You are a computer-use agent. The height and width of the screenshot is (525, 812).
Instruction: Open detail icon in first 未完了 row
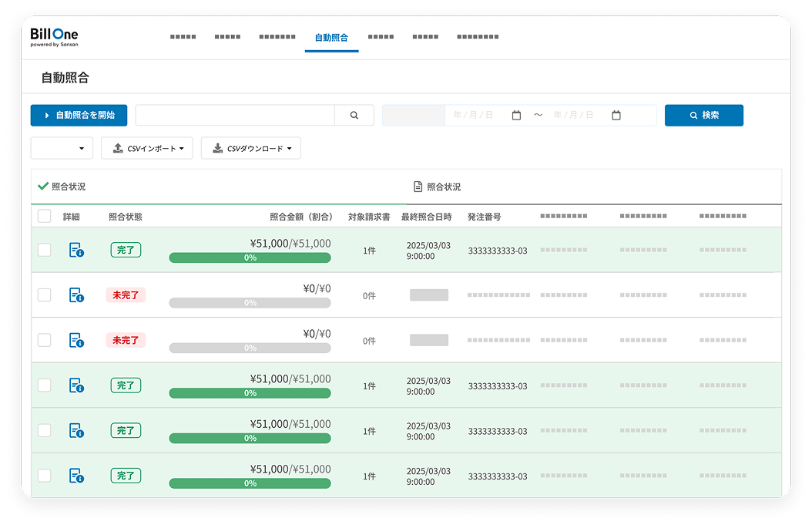(x=76, y=294)
